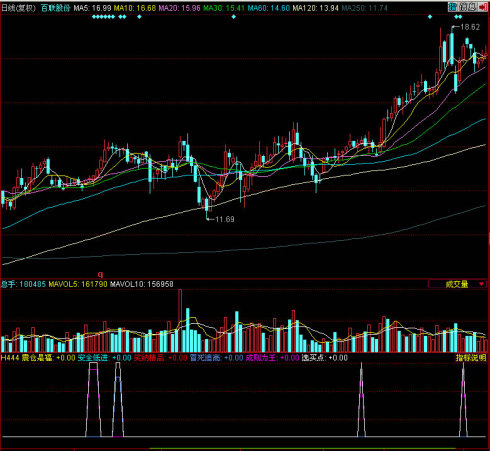Click the first flat-topped signal spike in H444 panel
The image size is (490, 451).
[x=93, y=400]
